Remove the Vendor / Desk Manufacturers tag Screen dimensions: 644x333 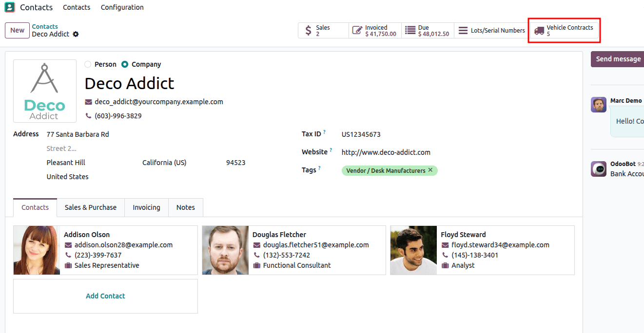click(x=430, y=170)
